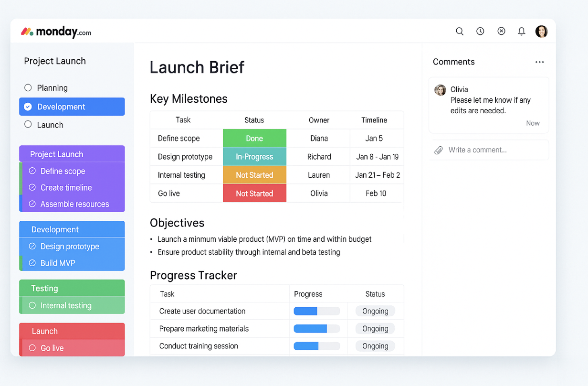Toggle the Design prototype check circle
The image size is (588, 388).
click(32, 247)
